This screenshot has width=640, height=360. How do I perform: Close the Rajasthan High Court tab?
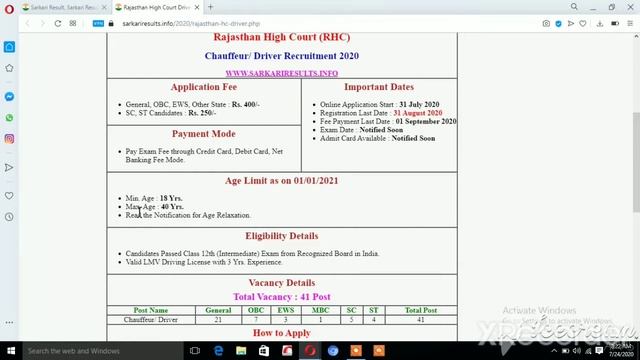click(197, 7)
